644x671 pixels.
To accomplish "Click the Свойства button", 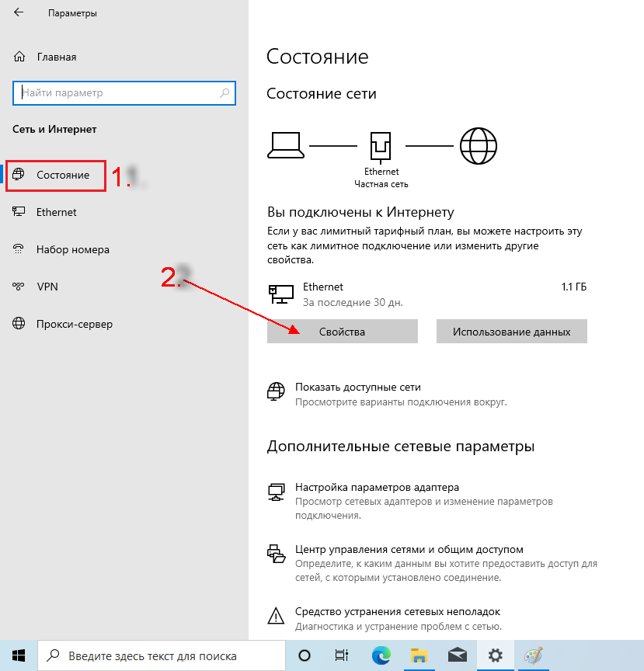I will (x=342, y=332).
